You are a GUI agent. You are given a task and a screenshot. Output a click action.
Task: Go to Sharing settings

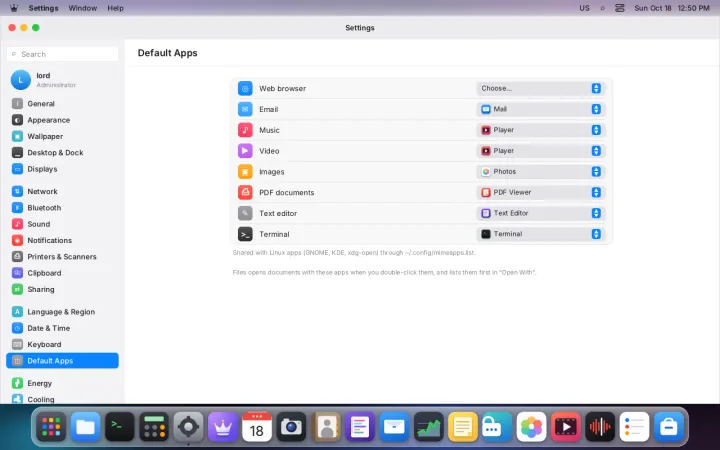[x=62, y=289]
